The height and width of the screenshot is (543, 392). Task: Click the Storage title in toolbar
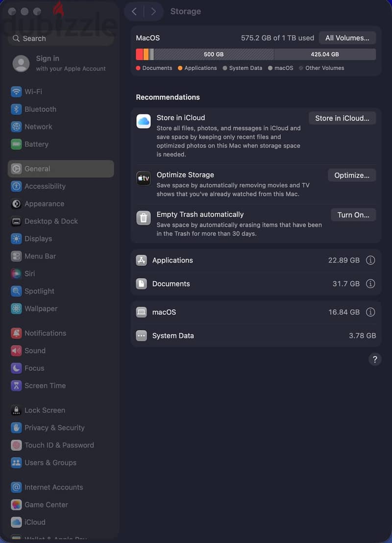coord(186,11)
